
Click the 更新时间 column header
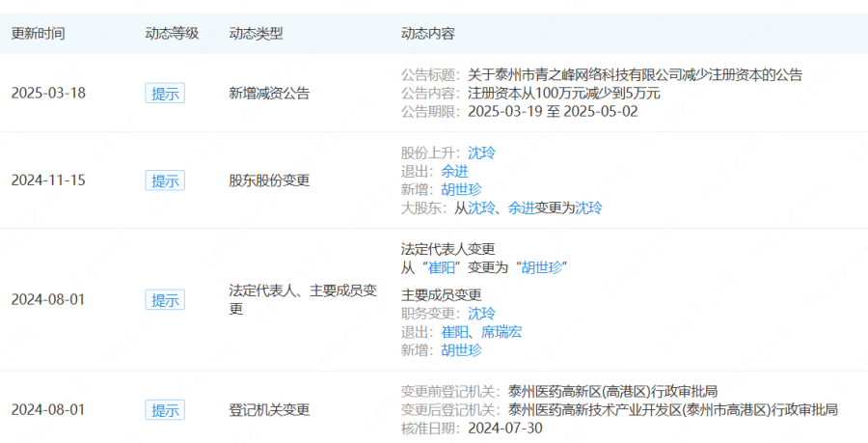38,33
